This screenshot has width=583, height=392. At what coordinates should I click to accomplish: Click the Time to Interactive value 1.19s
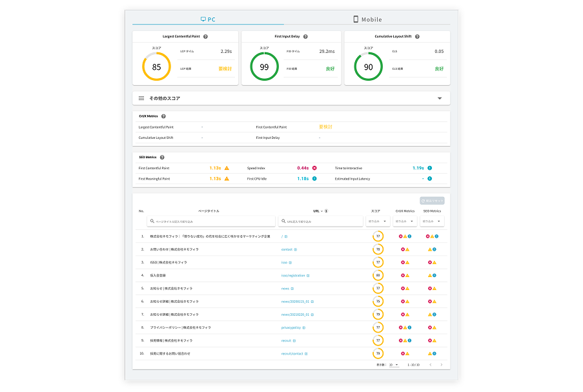pos(418,168)
